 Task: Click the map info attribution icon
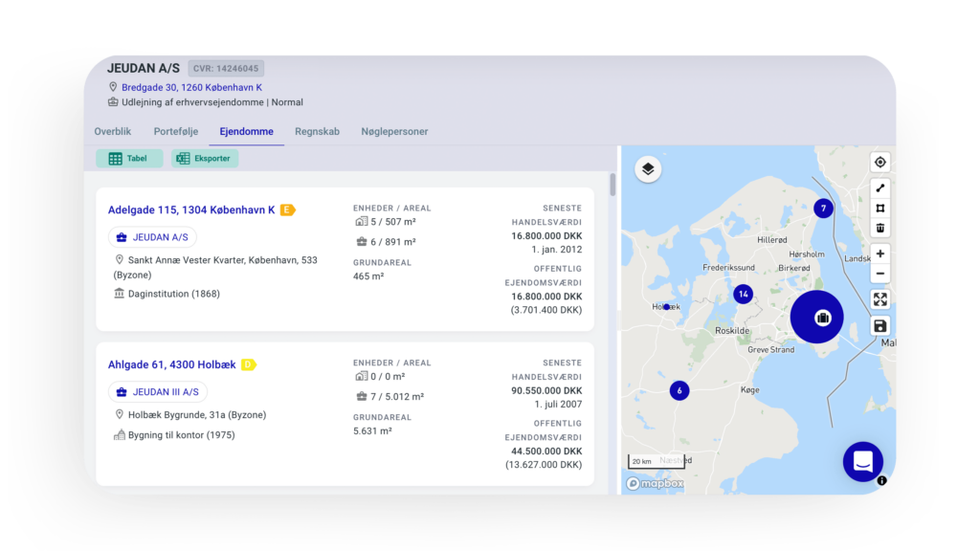tap(881, 480)
